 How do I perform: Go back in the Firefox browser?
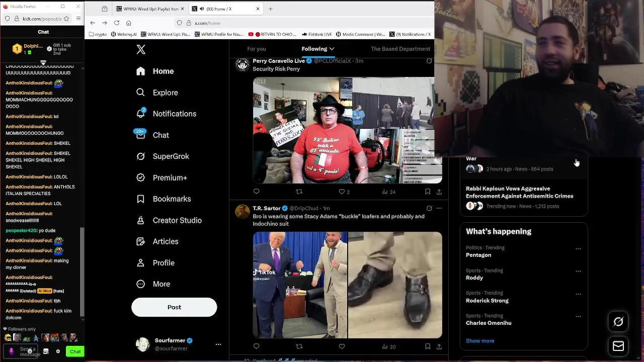(93, 23)
